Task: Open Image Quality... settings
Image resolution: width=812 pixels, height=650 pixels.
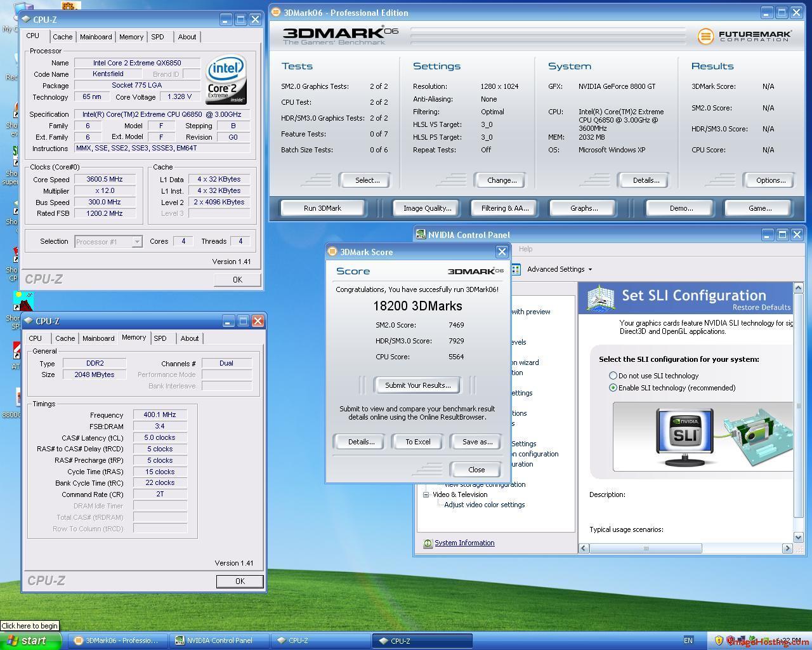Action: click(427, 208)
